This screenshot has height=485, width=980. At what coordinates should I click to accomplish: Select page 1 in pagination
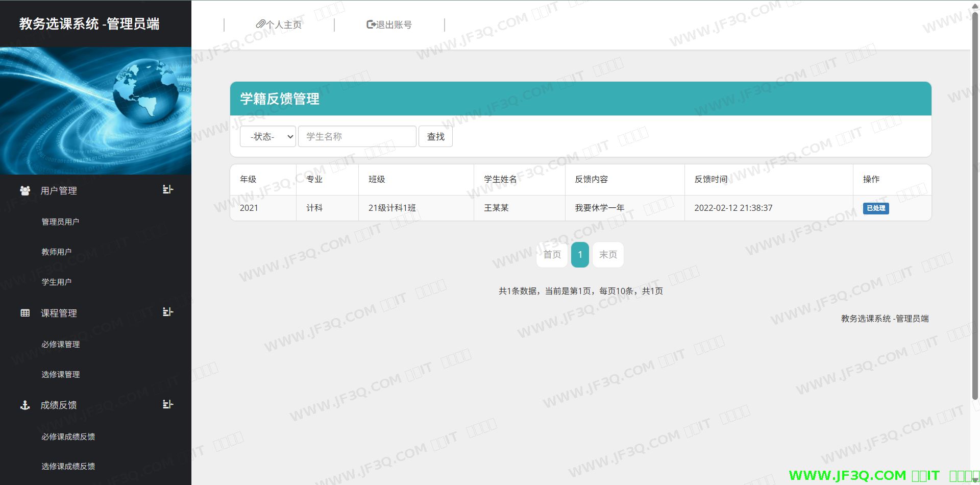coord(580,254)
